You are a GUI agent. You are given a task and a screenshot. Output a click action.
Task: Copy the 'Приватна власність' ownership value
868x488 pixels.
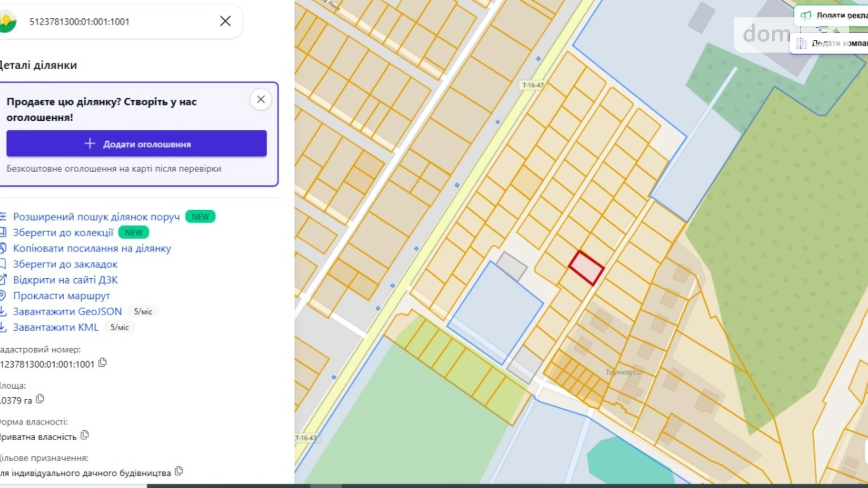point(85,435)
